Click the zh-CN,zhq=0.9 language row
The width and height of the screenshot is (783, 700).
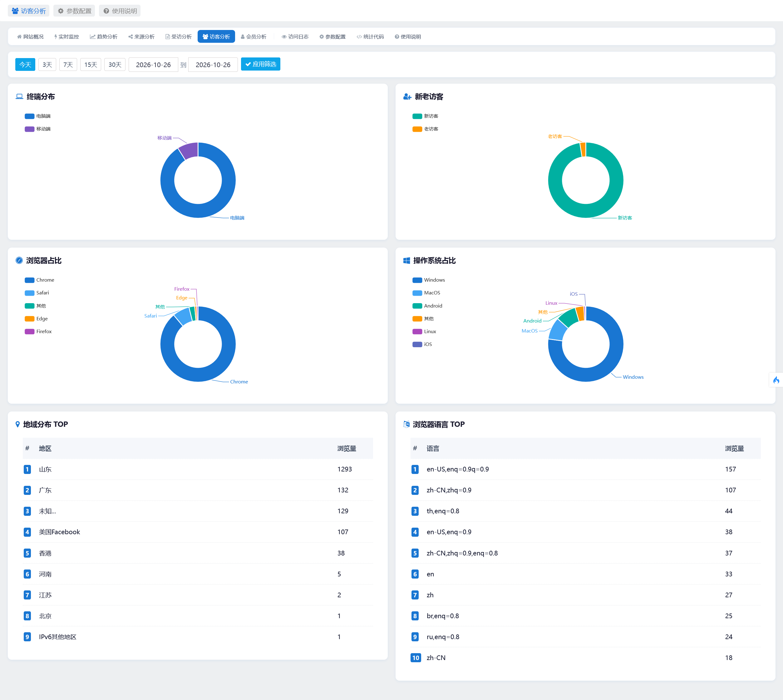585,490
